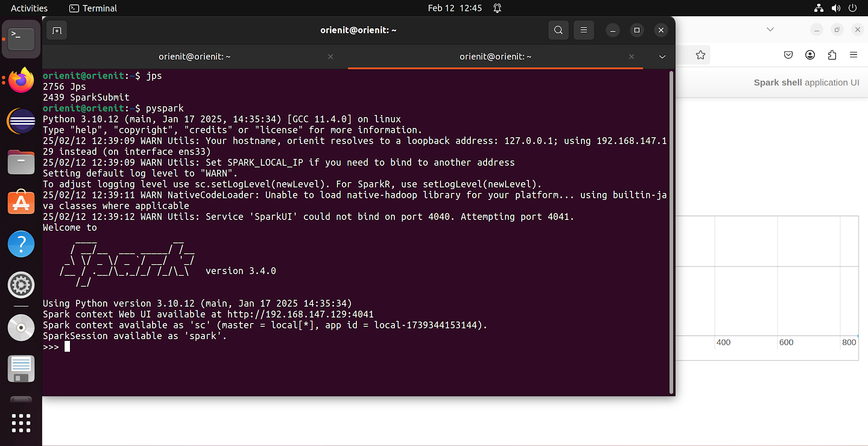The height and width of the screenshot is (446, 868).
Task: Click the 400 axis label in Firefox chart
Action: point(723,342)
